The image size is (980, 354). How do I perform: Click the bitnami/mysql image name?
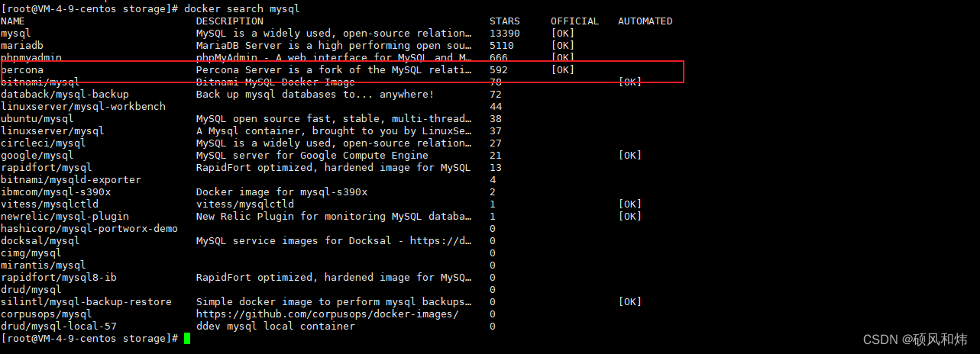(40, 82)
